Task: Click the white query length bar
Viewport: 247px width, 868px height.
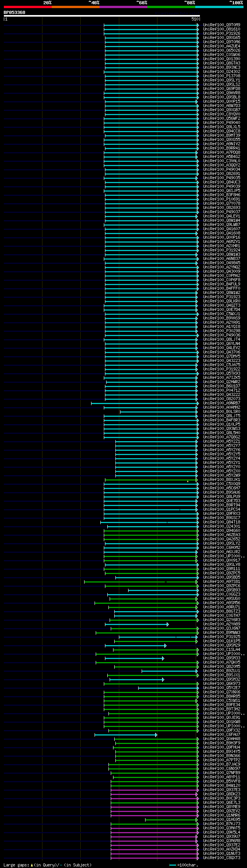Action: [102, 16]
